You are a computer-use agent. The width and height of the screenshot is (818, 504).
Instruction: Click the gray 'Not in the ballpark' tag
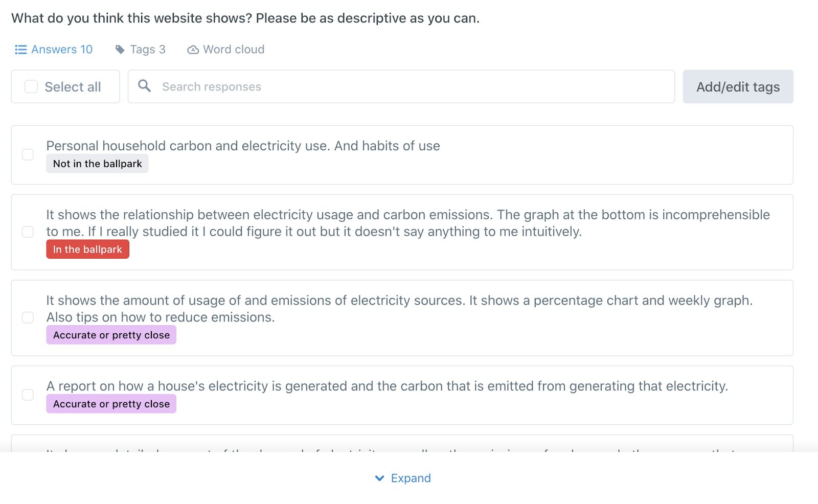97,164
